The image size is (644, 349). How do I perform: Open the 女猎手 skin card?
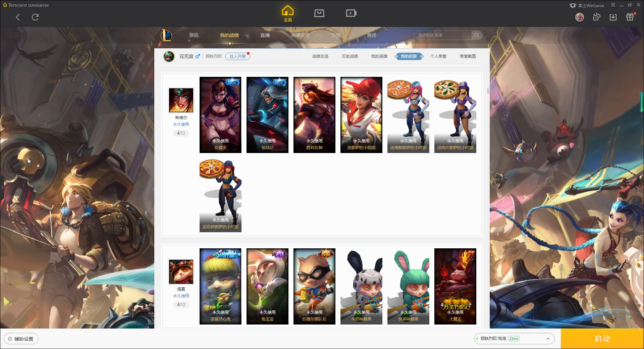(220, 115)
